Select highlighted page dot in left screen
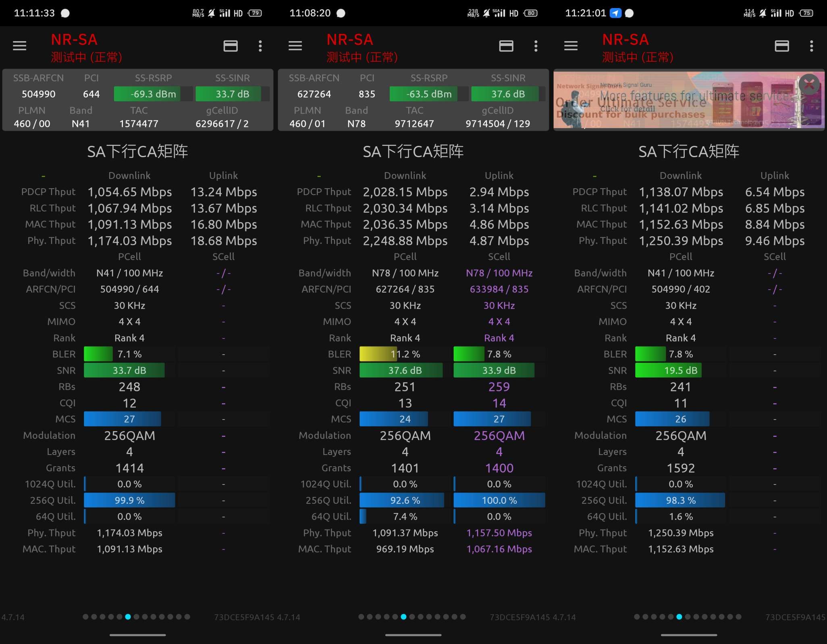 click(x=128, y=617)
